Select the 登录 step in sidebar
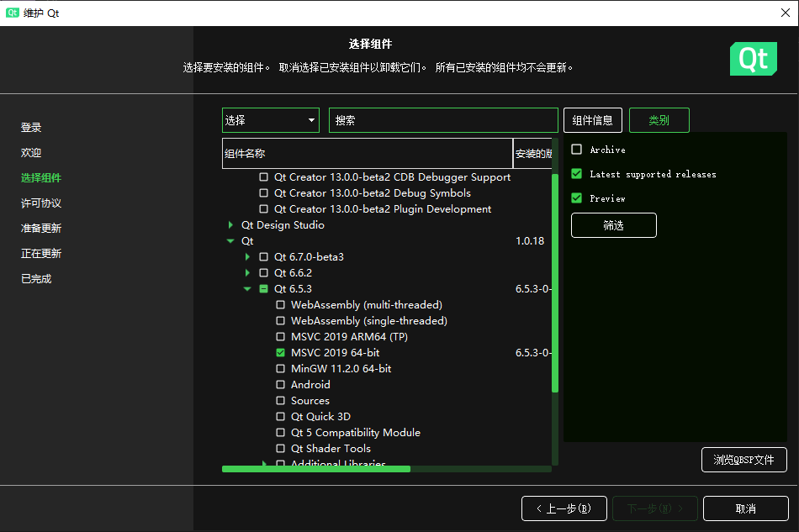Viewport: 799px width, 532px height. [31, 127]
